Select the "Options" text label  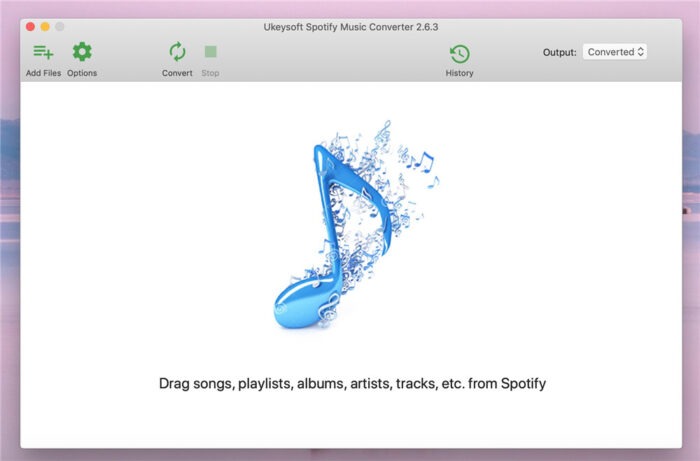click(82, 73)
